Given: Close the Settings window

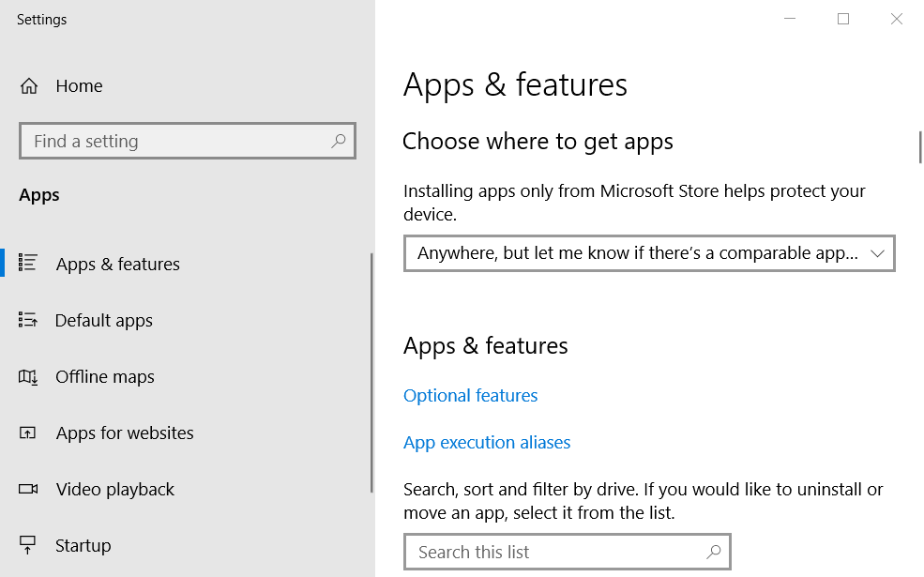Looking at the screenshot, I should point(896,19).
